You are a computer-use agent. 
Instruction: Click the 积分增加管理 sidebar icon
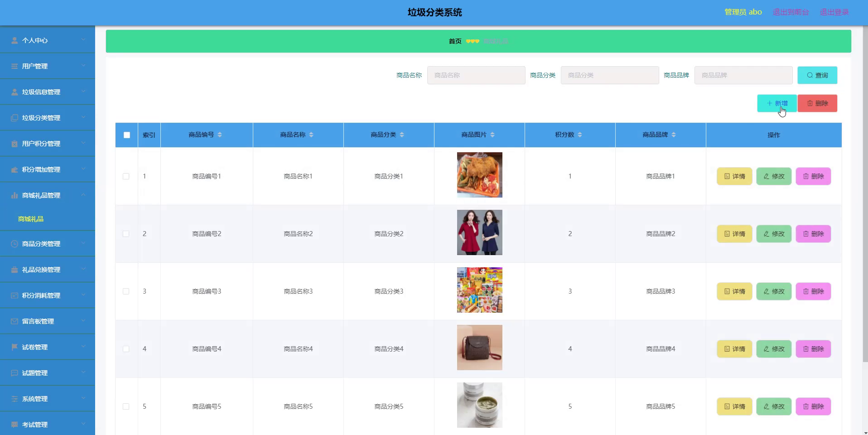click(14, 169)
